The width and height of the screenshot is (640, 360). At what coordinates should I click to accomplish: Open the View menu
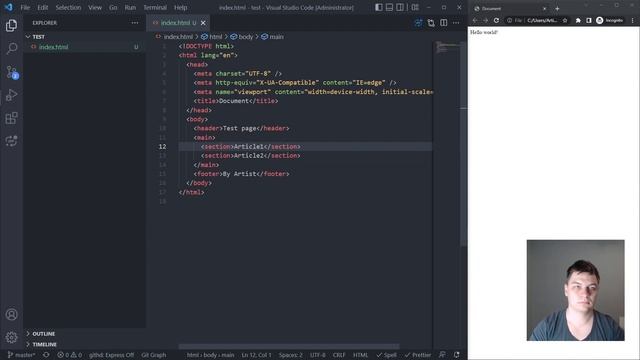pos(95,7)
